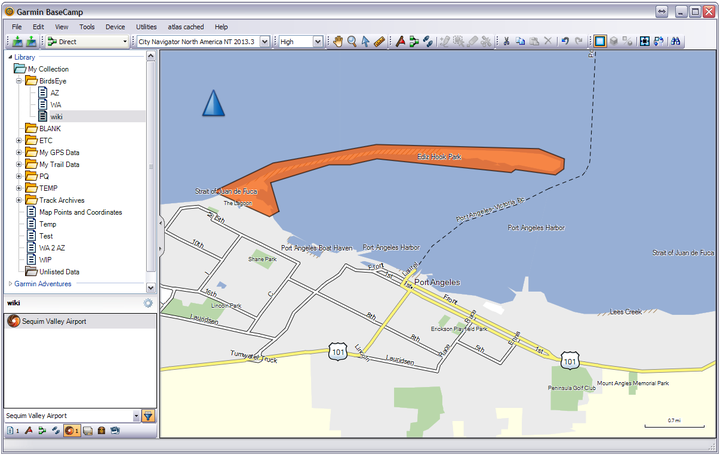Image resolution: width=720 pixels, height=455 pixels.
Task: Select My Collection in the library
Action: [x=48, y=69]
